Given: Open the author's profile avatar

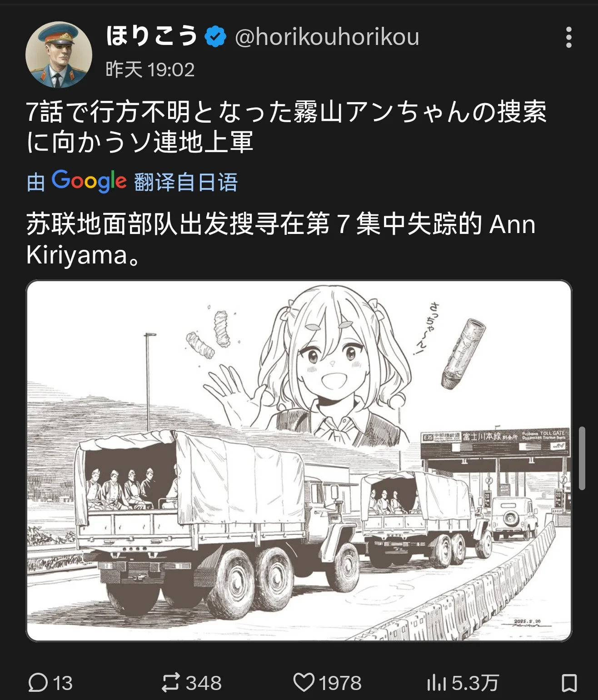Looking at the screenshot, I should (59, 55).
